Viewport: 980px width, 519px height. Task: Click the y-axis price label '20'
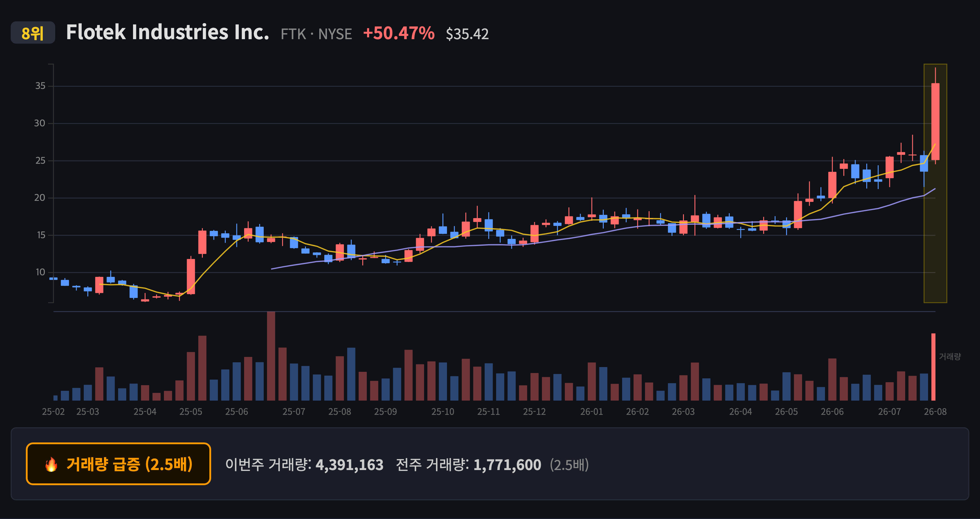39,198
